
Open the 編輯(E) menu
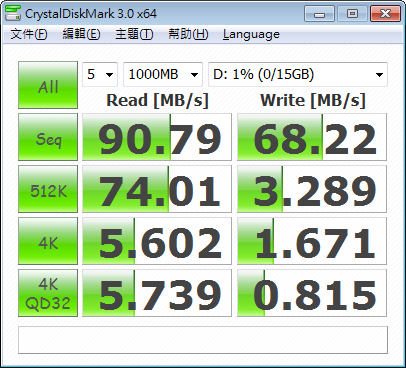click(x=81, y=34)
